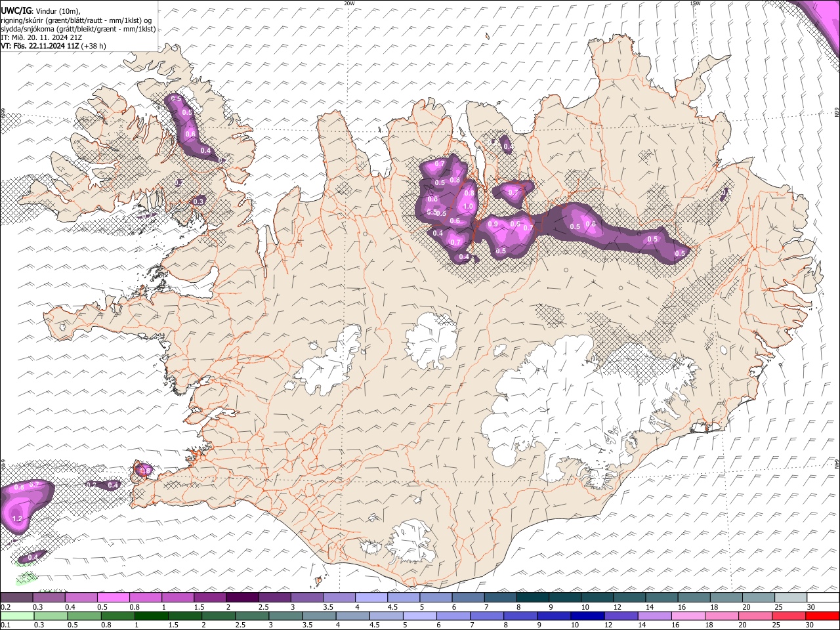Click the dark mauve 0.2–0.3 legend swatch
This screenshot has width=840, height=630.
click(x=16, y=598)
